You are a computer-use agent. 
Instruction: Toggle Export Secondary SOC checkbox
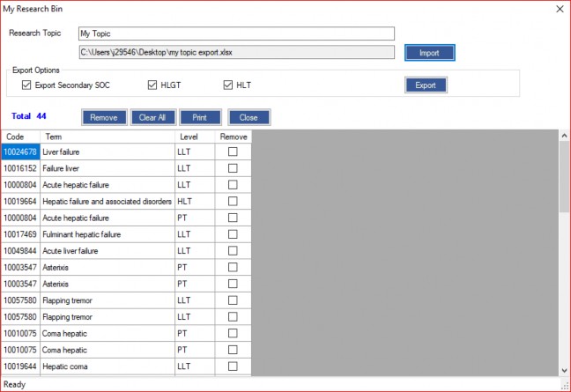pyautogui.click(x=26, y=85)
